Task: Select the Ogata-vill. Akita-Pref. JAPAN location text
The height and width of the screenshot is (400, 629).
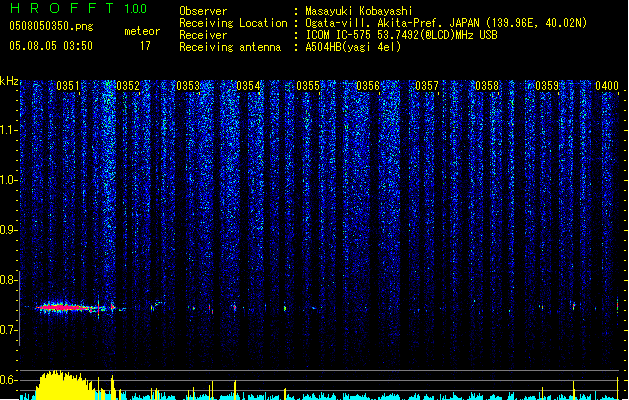Action: [446, 23]
